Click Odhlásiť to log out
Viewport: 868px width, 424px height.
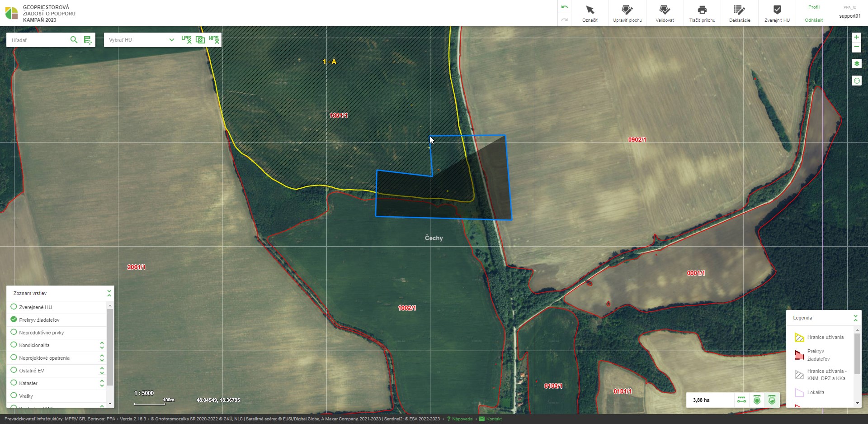coord(814,20)
